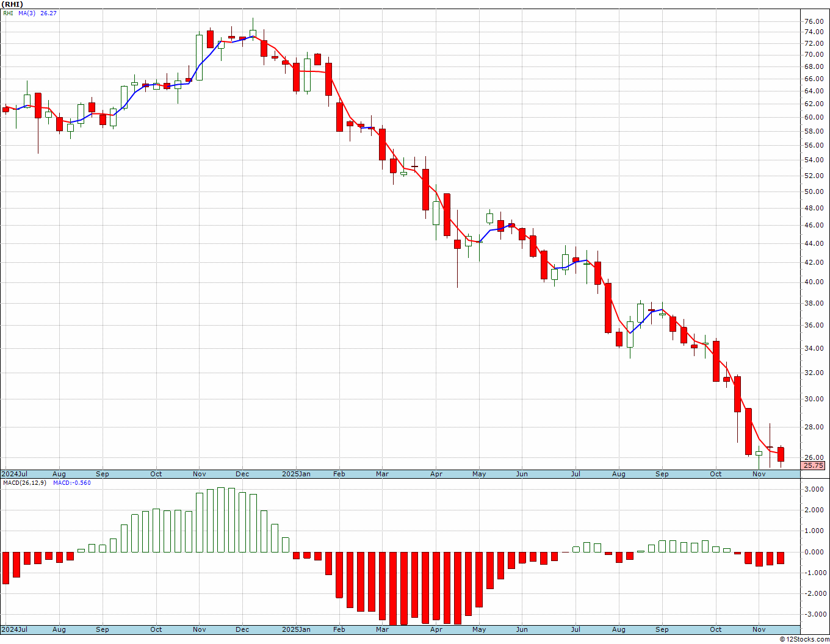Screen dimensions: 830x644
Task: Click 2024Jul on the price chart time axis
Action: pyautogui.click(x=15, y=474)
